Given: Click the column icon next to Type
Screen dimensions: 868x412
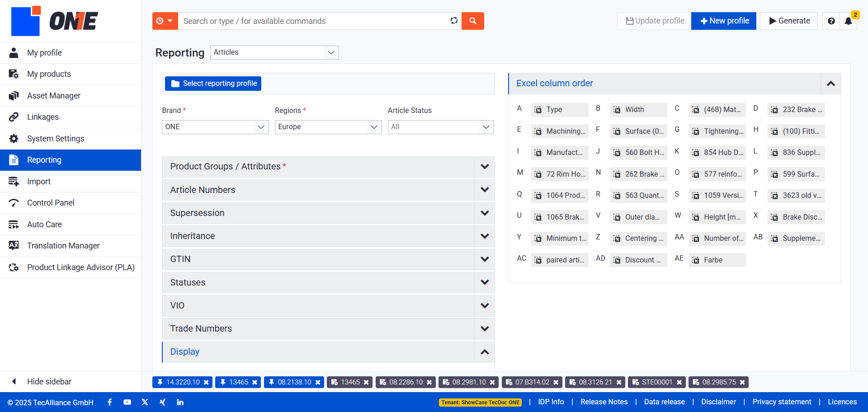Looking at the screenshot, I should click(x=538, y=110).
